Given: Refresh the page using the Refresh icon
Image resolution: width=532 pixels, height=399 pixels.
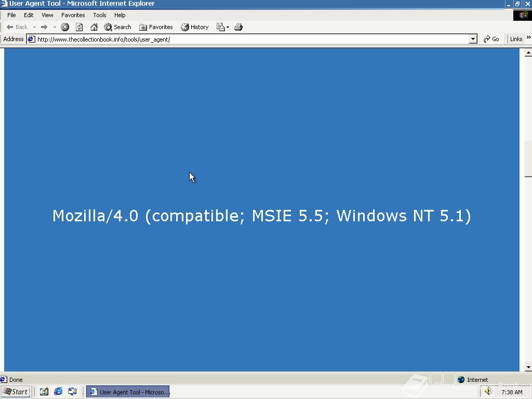Looking at the screenshot, I should 79,27.
